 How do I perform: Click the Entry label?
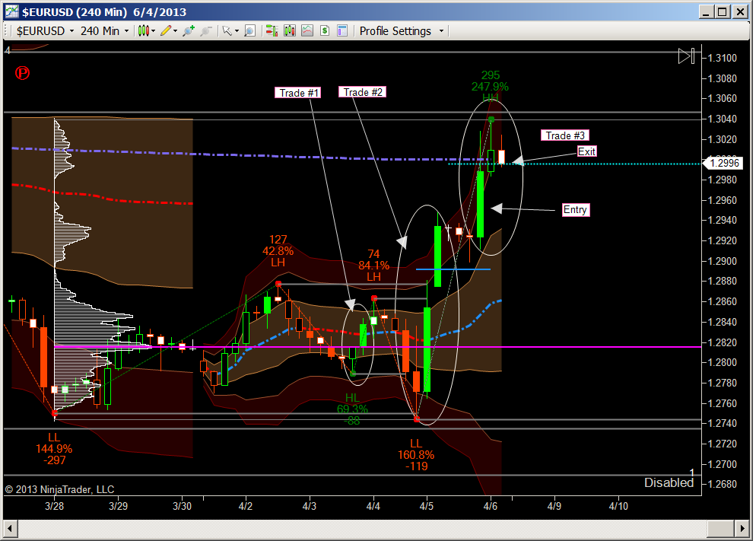click(576, 210)
